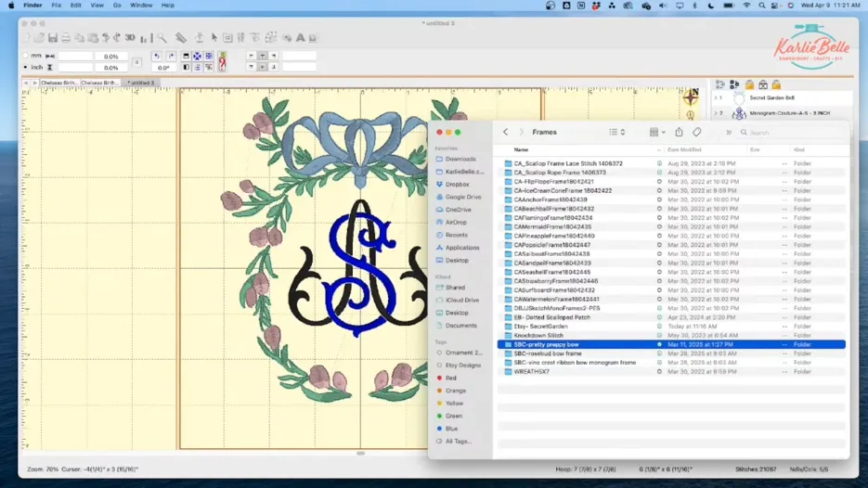Click the Finder list view icon
The image size is (868, 488).
[x=613, y=133]
